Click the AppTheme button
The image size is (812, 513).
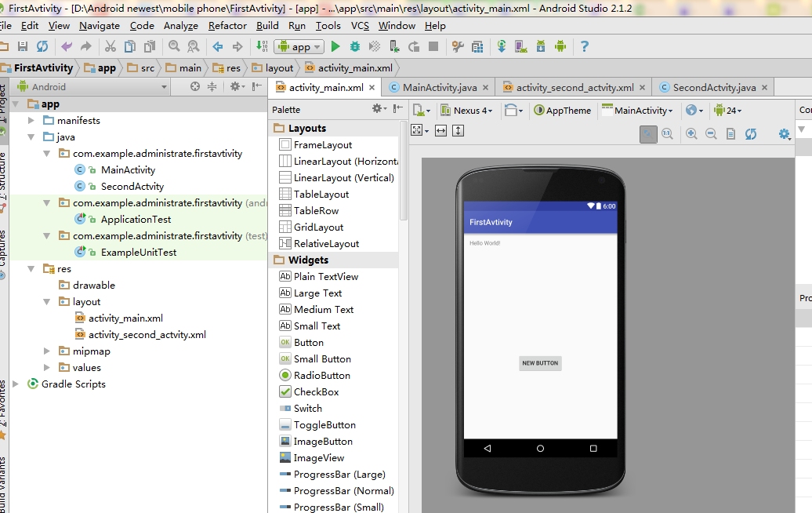(563, 111)
